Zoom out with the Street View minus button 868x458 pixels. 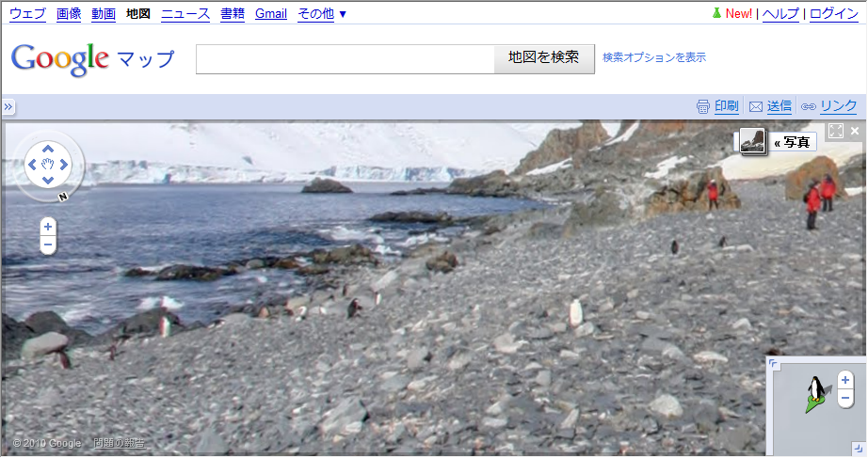[x=48, y=245]
